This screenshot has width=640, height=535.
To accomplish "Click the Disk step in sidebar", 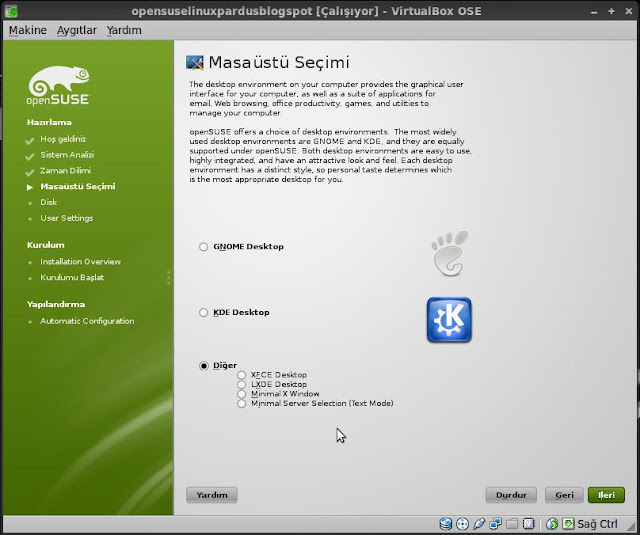I will coord(49,202).
